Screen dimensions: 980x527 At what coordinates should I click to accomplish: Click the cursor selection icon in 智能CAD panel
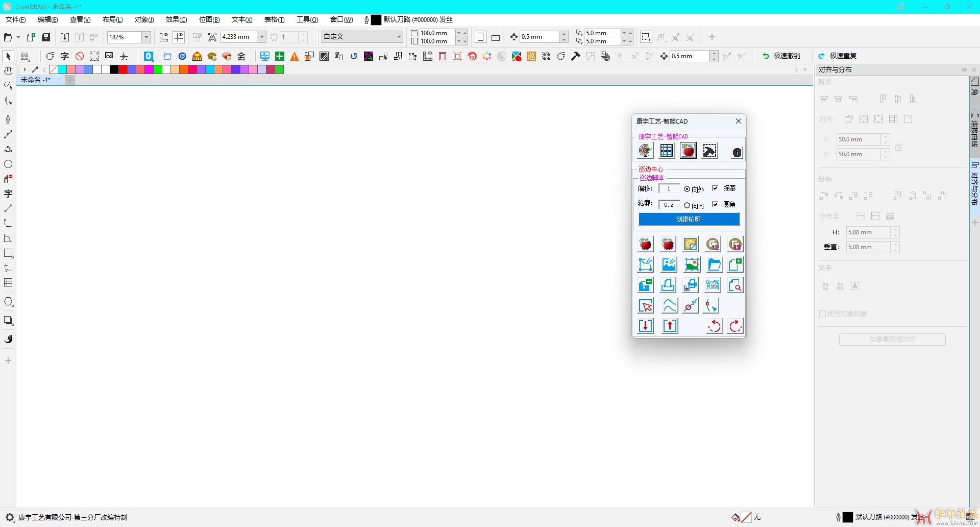pos(645,305)
